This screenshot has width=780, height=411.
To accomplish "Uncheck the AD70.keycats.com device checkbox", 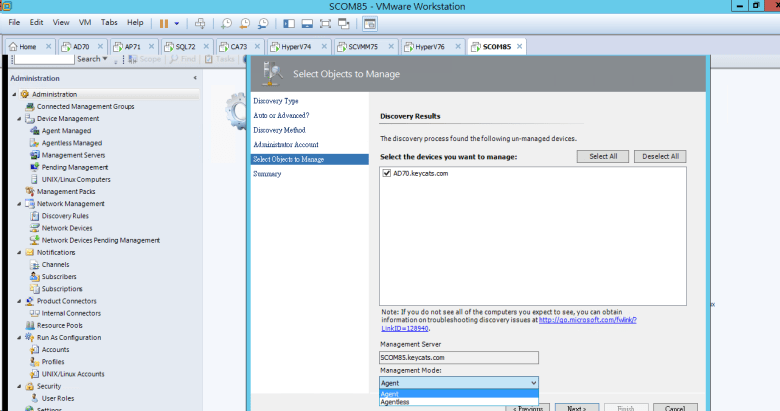I will point(387,173).
